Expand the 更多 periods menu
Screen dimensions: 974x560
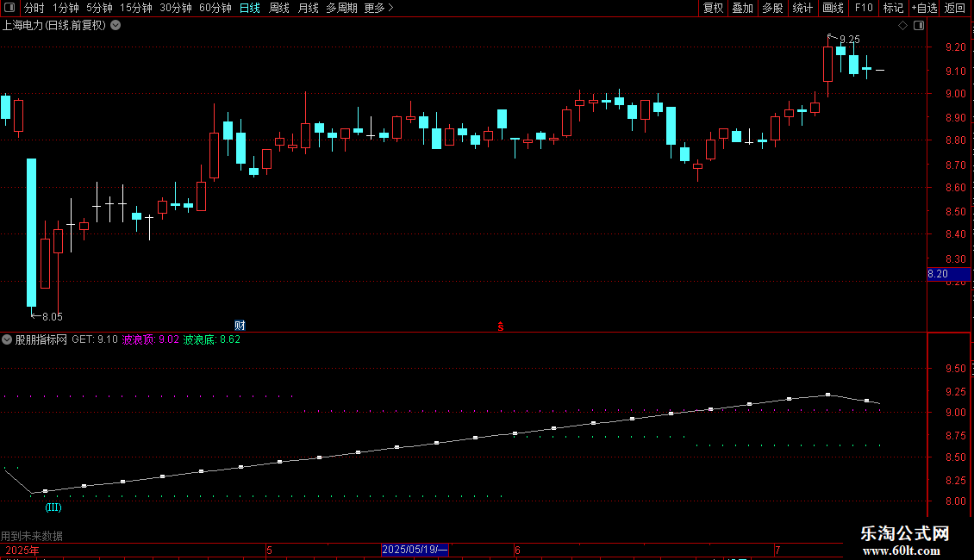coord(378,8)
